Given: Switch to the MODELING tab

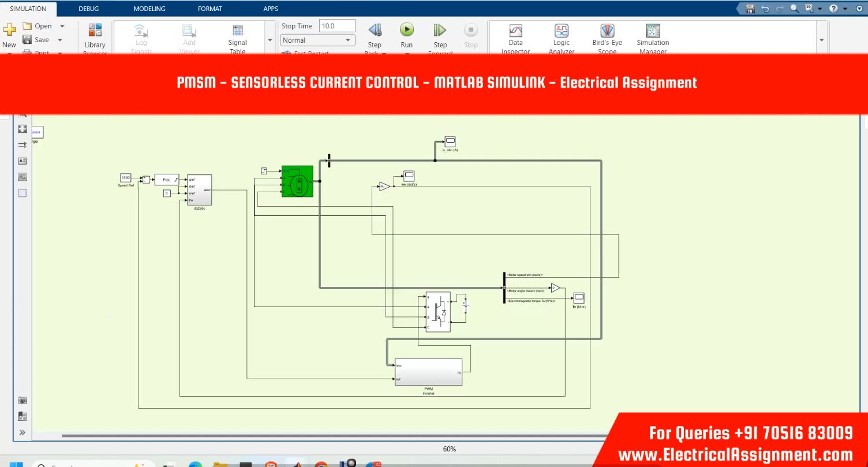Looking at the screenshot, I should 149,9.
